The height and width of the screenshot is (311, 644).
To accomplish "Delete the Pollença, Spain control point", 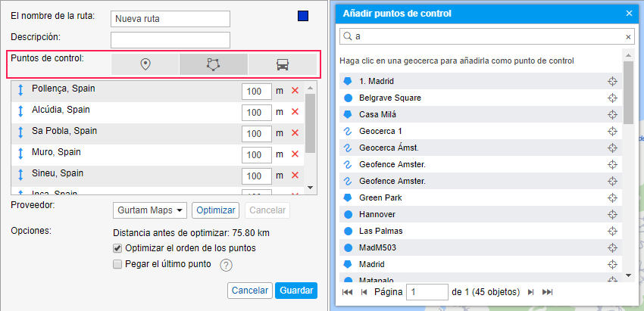I will coord(295,91).
